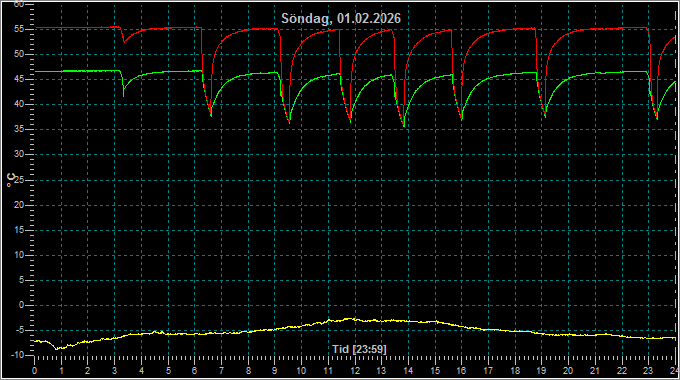Select hour 3 on the time axis

pos(114,371)
